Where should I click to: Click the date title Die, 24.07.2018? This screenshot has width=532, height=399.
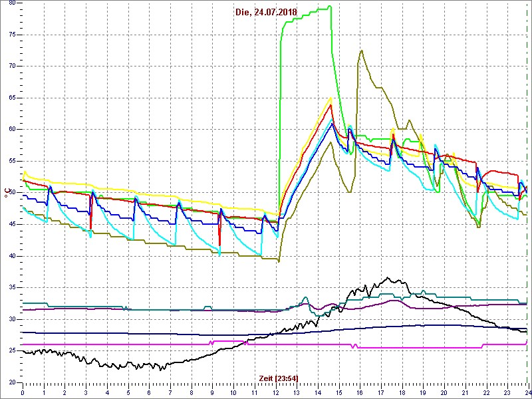(266, 12)
